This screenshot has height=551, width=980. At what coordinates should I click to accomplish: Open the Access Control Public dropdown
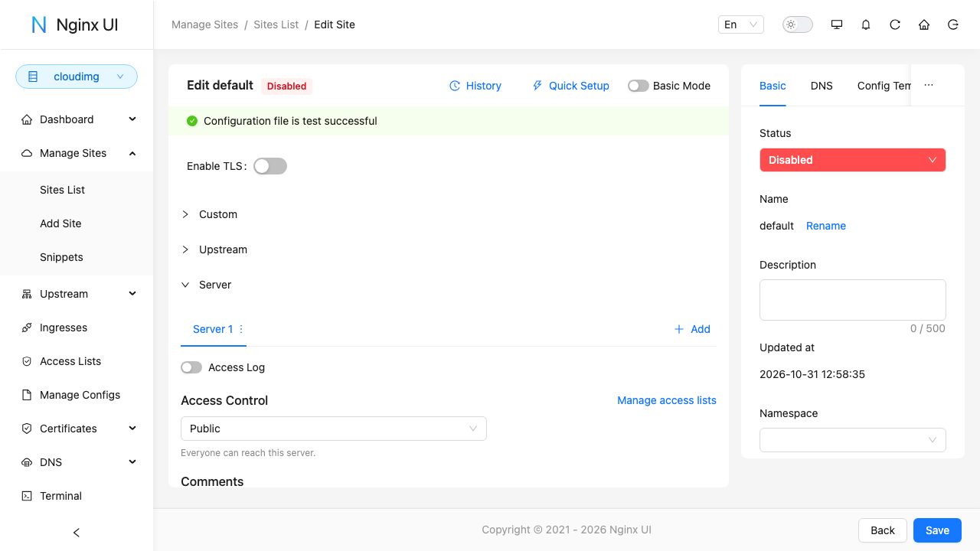tap(334, 429)
